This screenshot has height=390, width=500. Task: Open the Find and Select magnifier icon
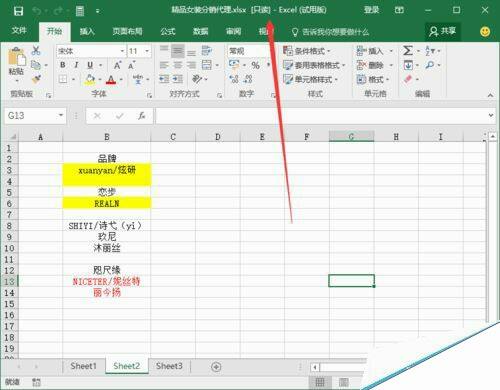pos(430,65)
